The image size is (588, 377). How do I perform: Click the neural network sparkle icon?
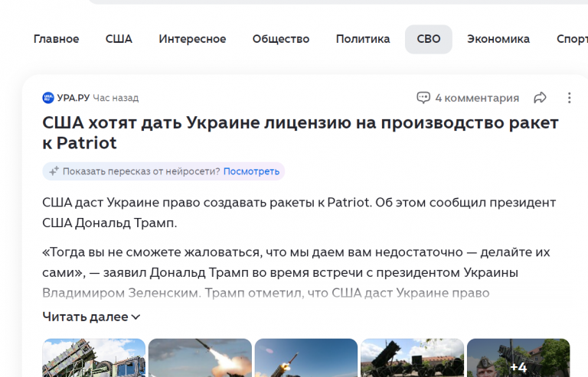(x=54, y=171)
